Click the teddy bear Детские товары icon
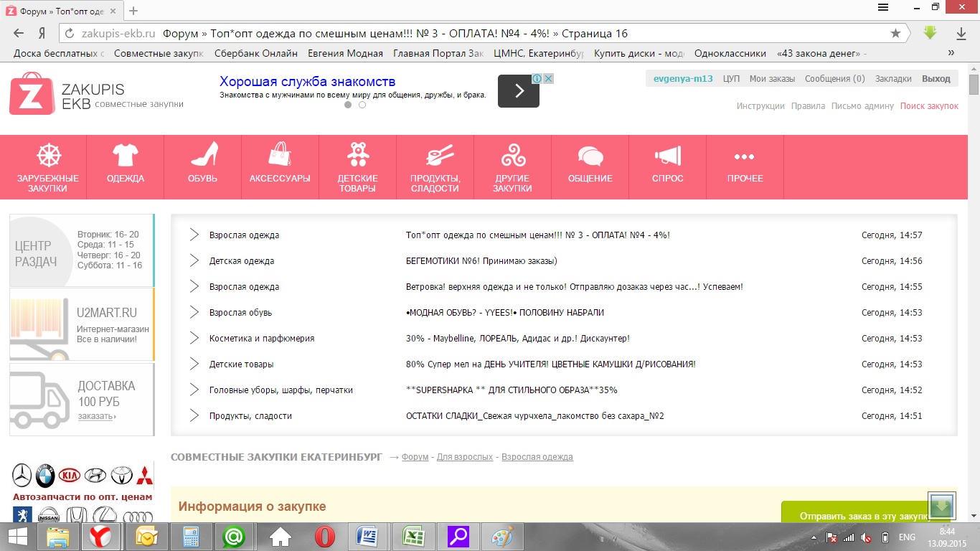Viewport: 980px width, 551px height. [357, 155]
